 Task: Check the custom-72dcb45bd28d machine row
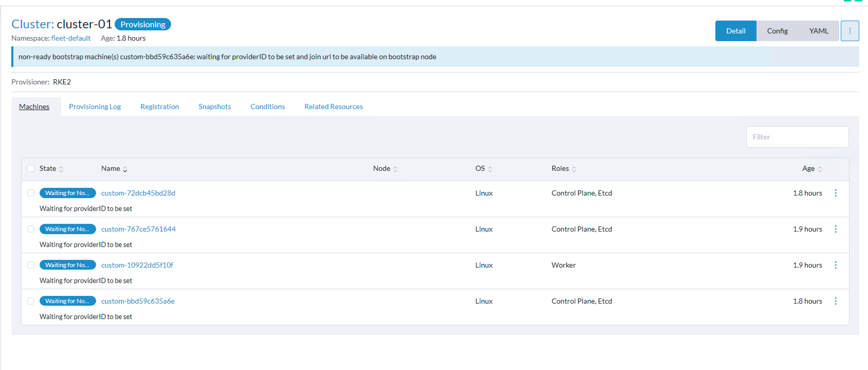pyautogui.click(x=31, y=193)
